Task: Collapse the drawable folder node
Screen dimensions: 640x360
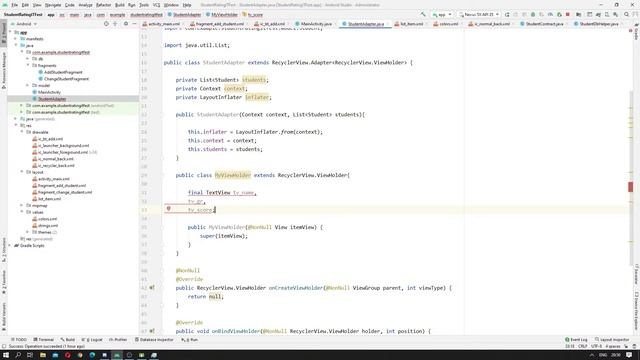Action: (22, 132)
